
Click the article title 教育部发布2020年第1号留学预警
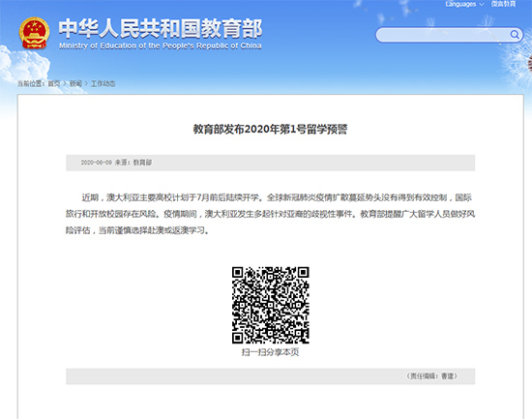(271, 129)
